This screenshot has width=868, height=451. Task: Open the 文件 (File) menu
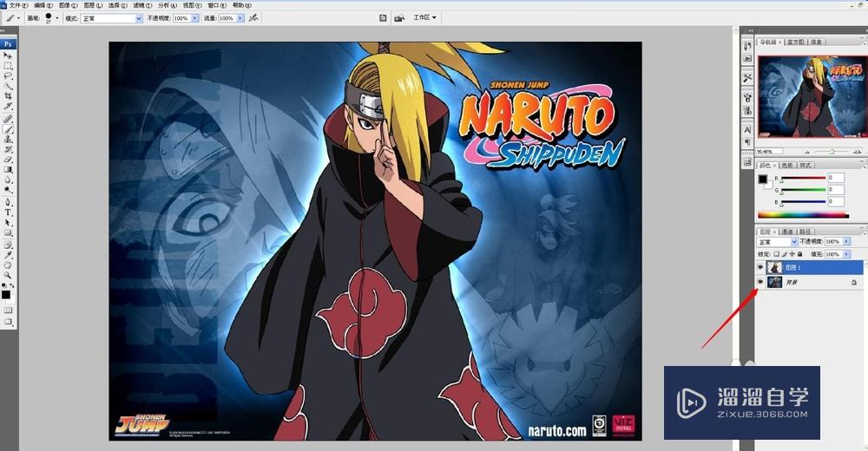pos(18,5)
